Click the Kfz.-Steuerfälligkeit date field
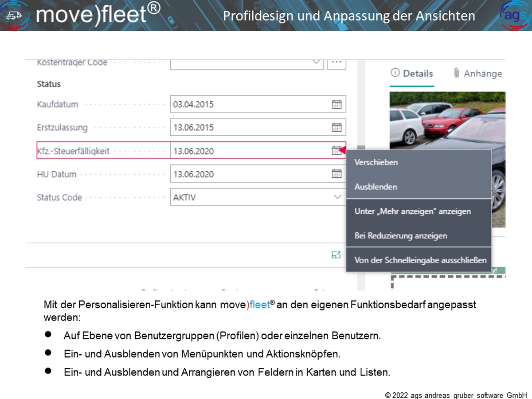This screenshot has width=532, height=399. pyautogui.click(x=258, y=151)
